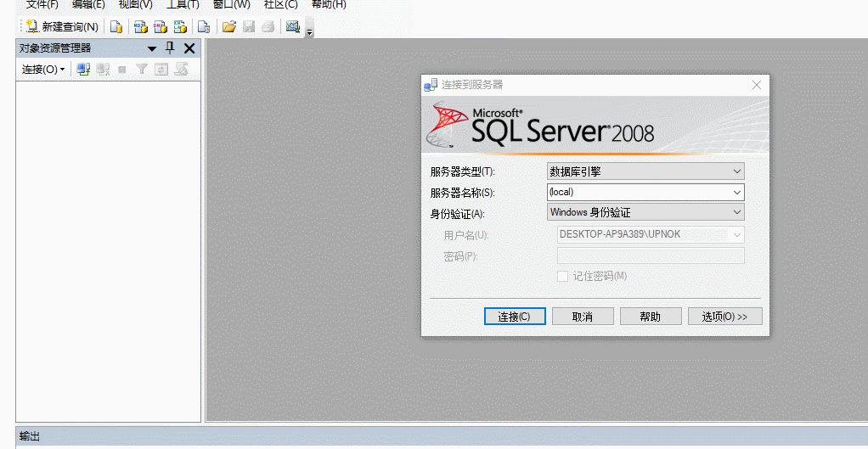Click the script/summary icon in Object Explorer
Image resolution: width=868 pixels, height=449 pixels.
[181, 70]
